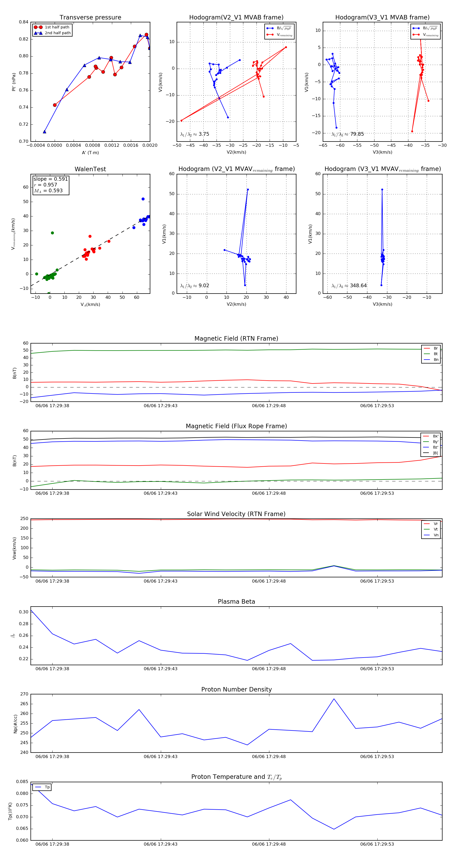Select the "Vt" legend entry

(431, 529)
